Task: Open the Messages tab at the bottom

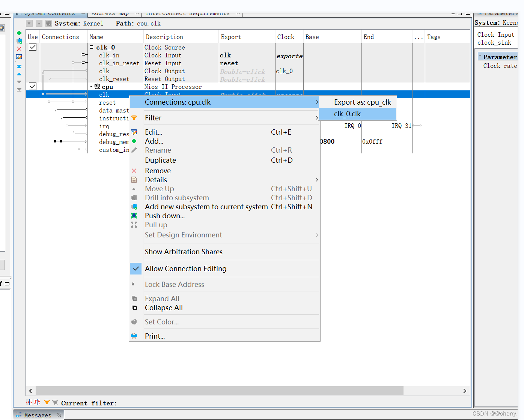Action: (x=38, y=415)
